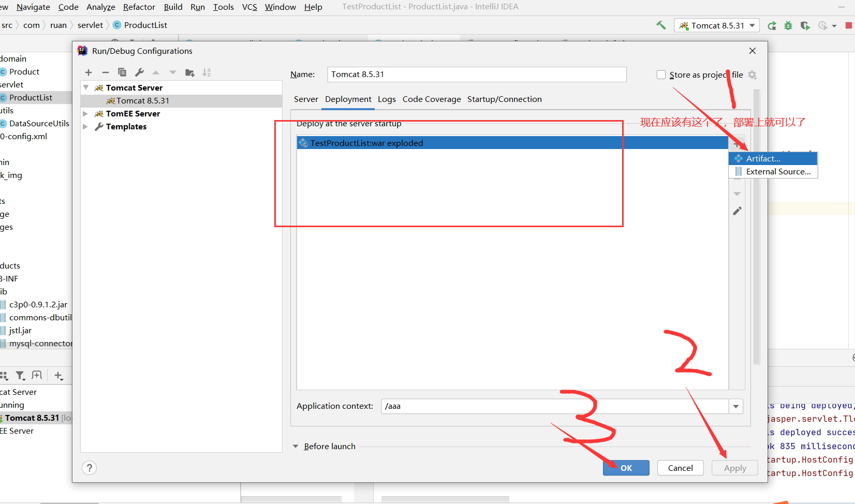Open the Refactor menu
The width and height of the screenshot is (855, 504).
click(x=139, y=7)
